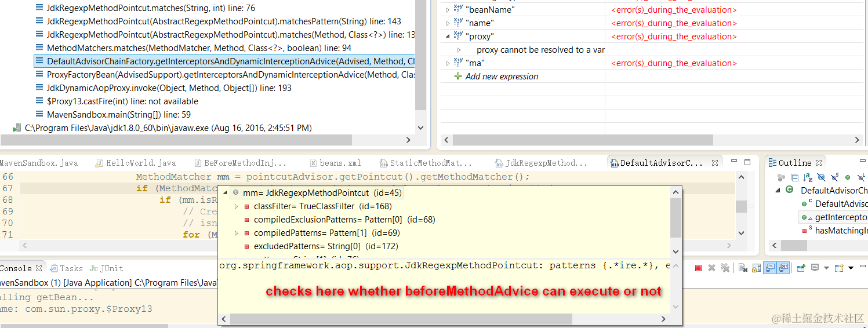868x328 pixels.
Task: Toggle Hide Static Fields and Methods in Outline
Action: click(x=834, y=177)
